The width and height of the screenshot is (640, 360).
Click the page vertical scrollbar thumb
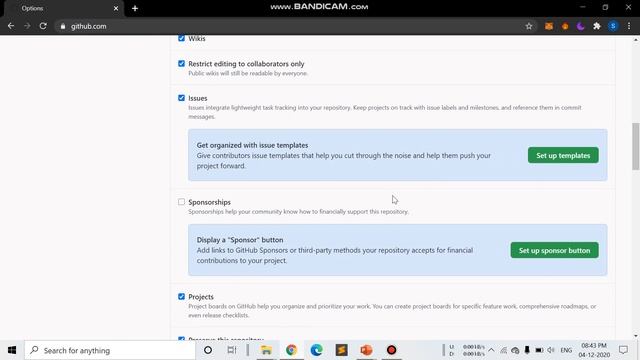click(636, 146)
